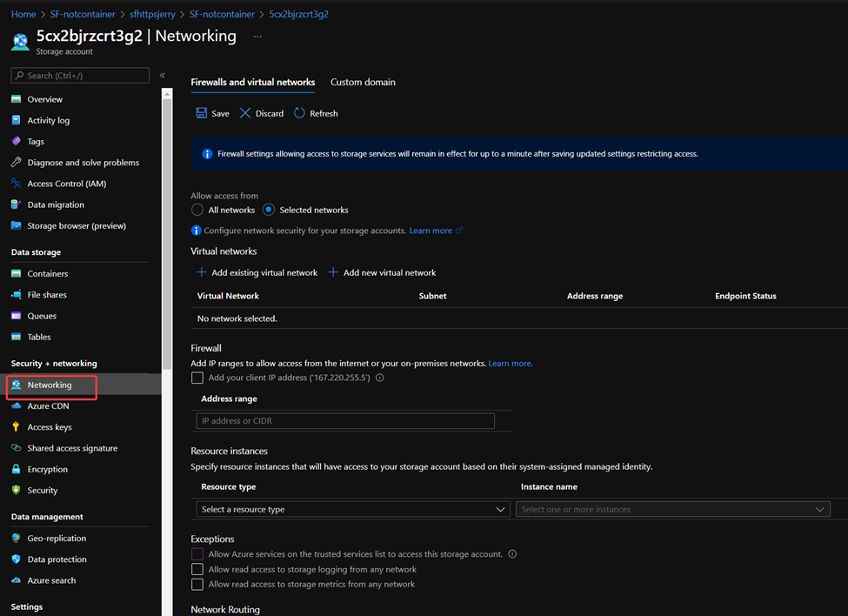Image resolution: width=848 pixels, height=616 pixels.
Task: Enable read access to storage metrics checkbox
Action: (x=197, y=584)
